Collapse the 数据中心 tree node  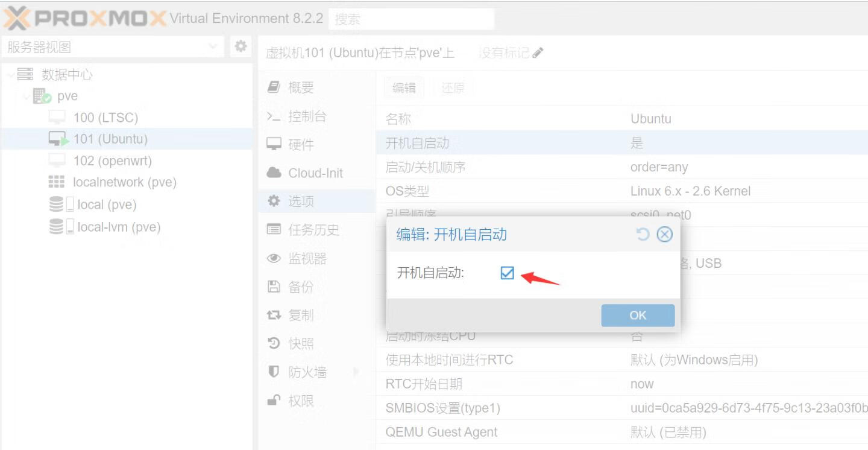pos(11,75)
